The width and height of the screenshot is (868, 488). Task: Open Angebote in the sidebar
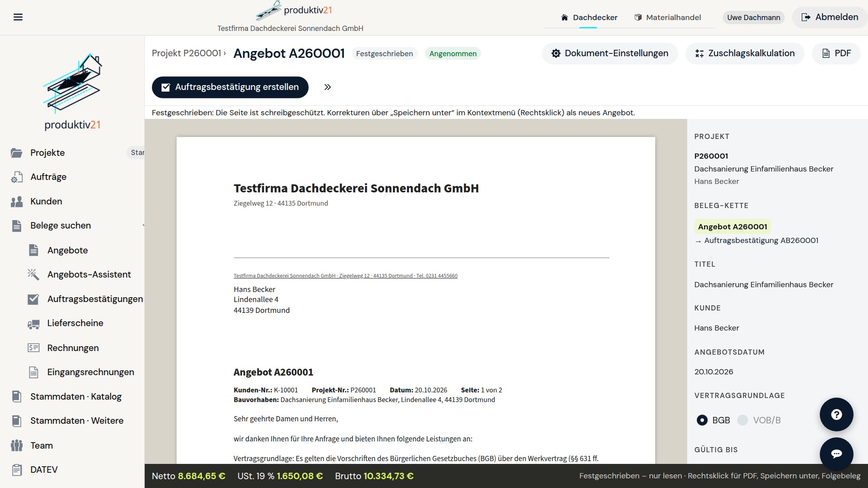point(68,250)
